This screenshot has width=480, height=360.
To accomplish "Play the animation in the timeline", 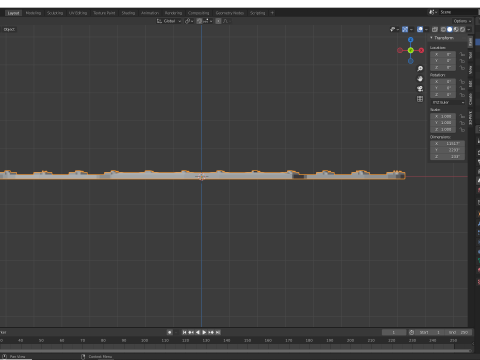I will (204, 332).
